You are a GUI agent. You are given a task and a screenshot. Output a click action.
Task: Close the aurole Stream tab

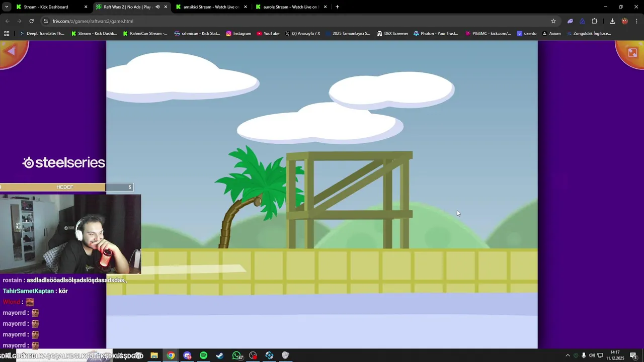click(x=325, y=7)
